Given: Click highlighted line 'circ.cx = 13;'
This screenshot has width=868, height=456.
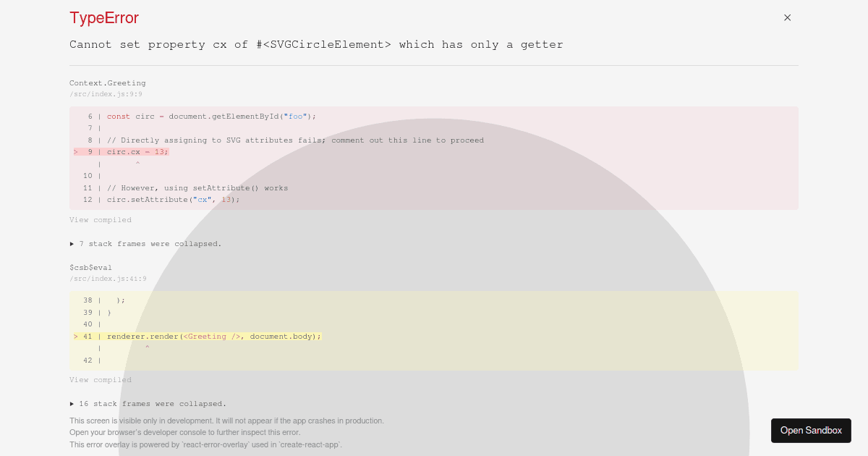Looking at the screenshot, I should pyautogui.click(x=137, y=152).
